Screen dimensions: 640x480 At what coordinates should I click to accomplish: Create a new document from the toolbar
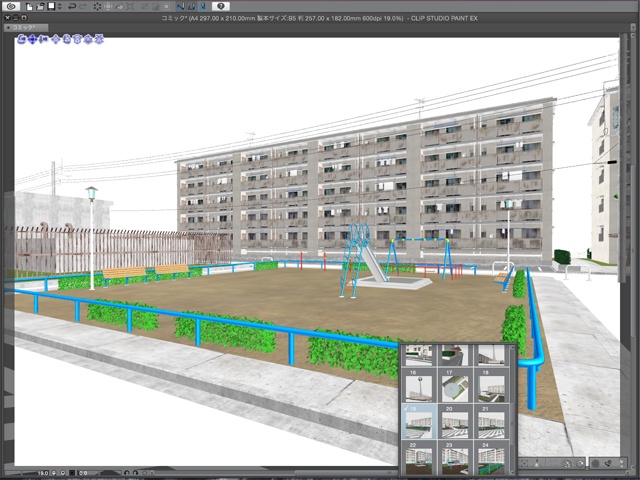click(29, 7)
